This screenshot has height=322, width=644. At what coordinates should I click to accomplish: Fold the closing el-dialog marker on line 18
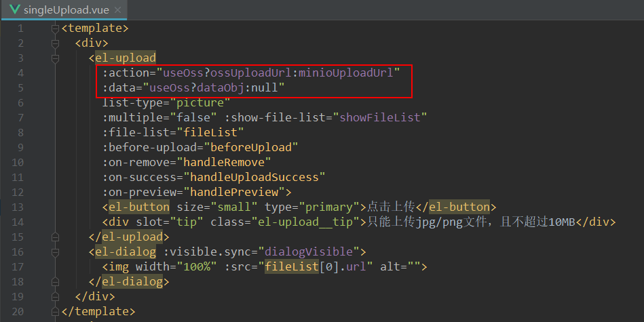(x=55, y=282)
